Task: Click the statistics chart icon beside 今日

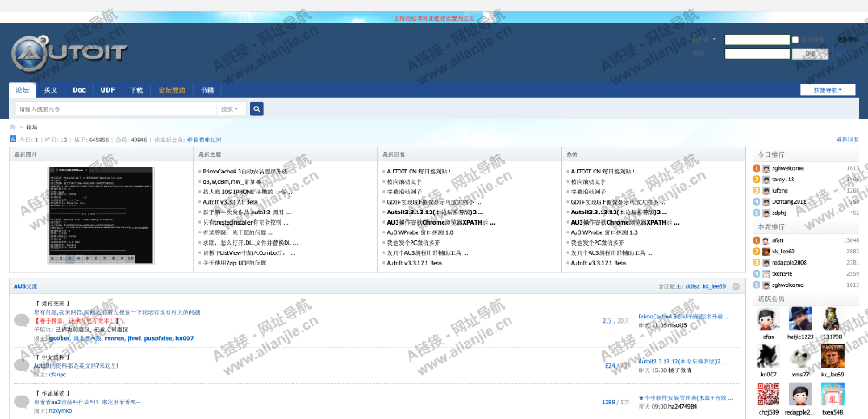Action: tap(13, 140)
